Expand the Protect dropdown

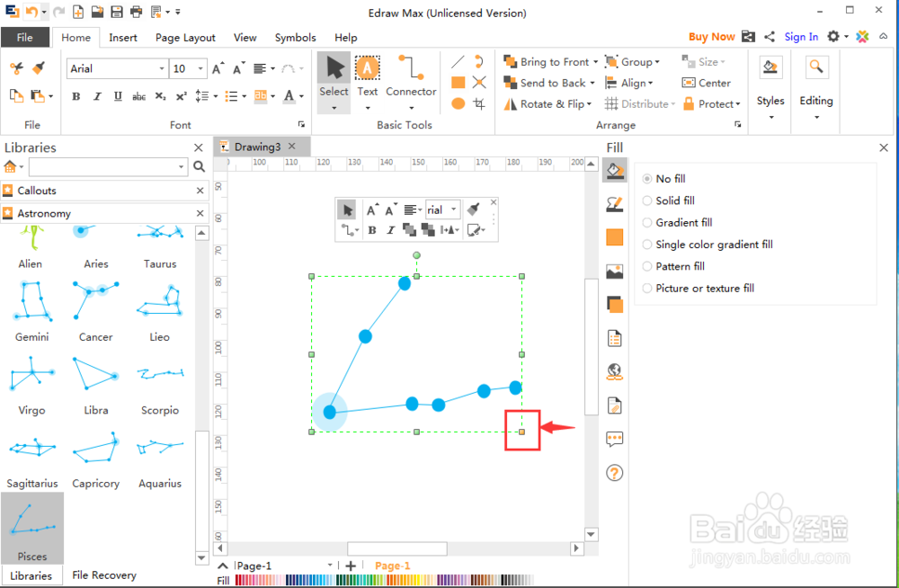pyautogui.click(x=738, y=104)
